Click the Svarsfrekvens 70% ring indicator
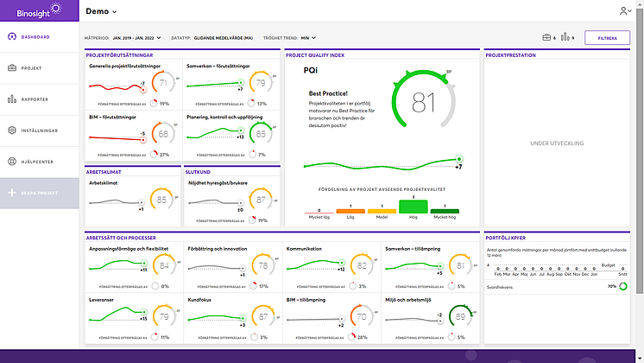Viewport: 644px width, 363px height. 623,287
